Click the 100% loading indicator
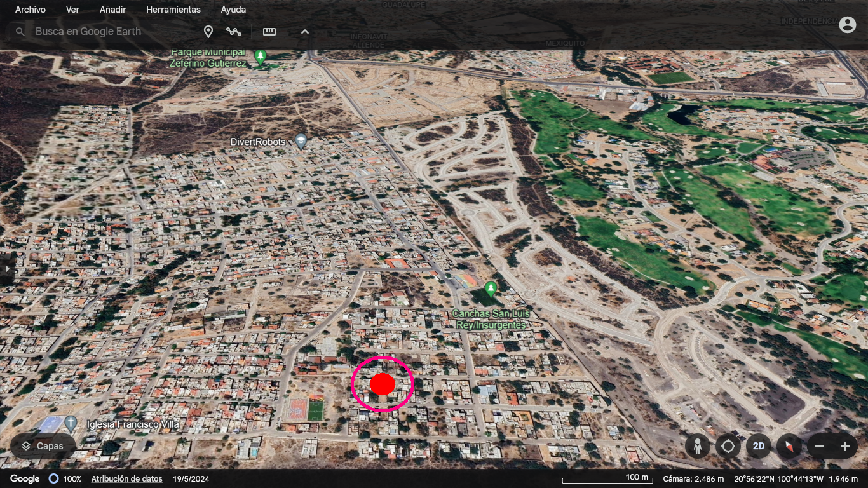 (65, 479)
